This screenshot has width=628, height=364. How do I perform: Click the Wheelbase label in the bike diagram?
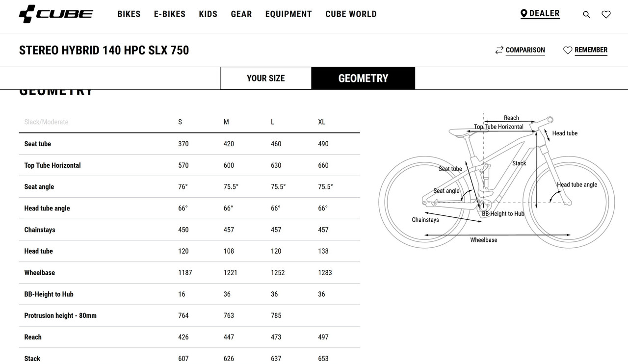point(484,240)
